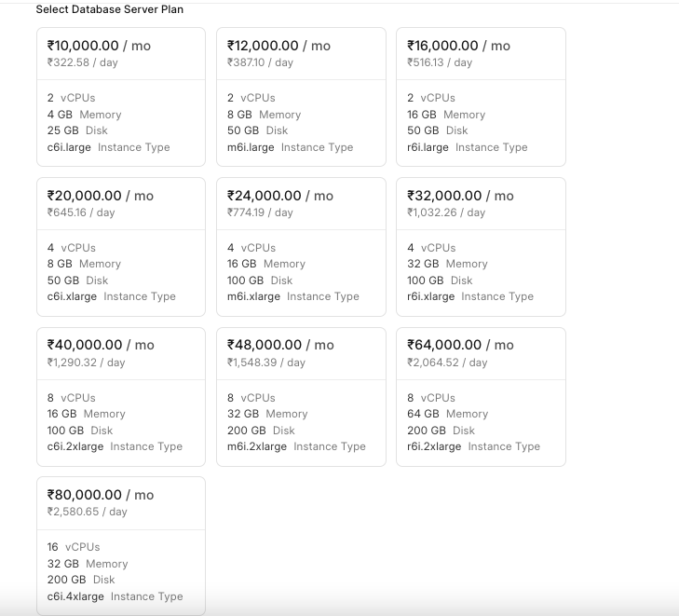Click the r6i.xlarge Instance Type label
The height and width of the screenshot is (616, 679).
(470, 296)
